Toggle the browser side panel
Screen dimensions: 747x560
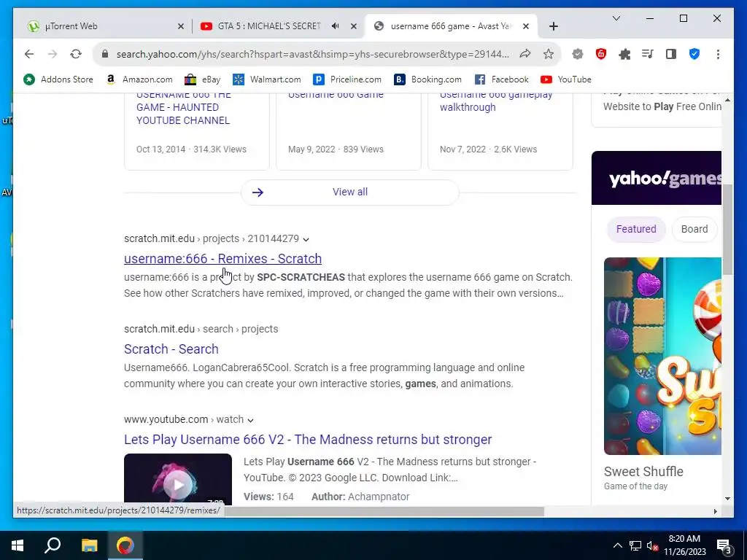pyautogui.click(x=671, y=54)
